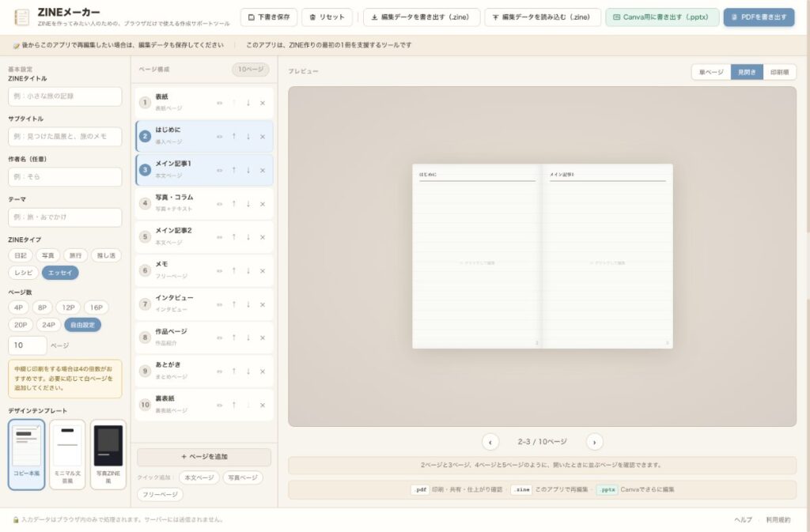Click the X icon on 裏表紙 row

click(263, 405)
